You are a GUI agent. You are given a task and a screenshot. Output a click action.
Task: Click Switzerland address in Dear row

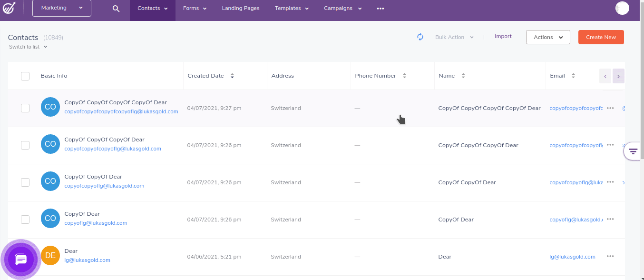pyautogui.click(x=286, y=257)
